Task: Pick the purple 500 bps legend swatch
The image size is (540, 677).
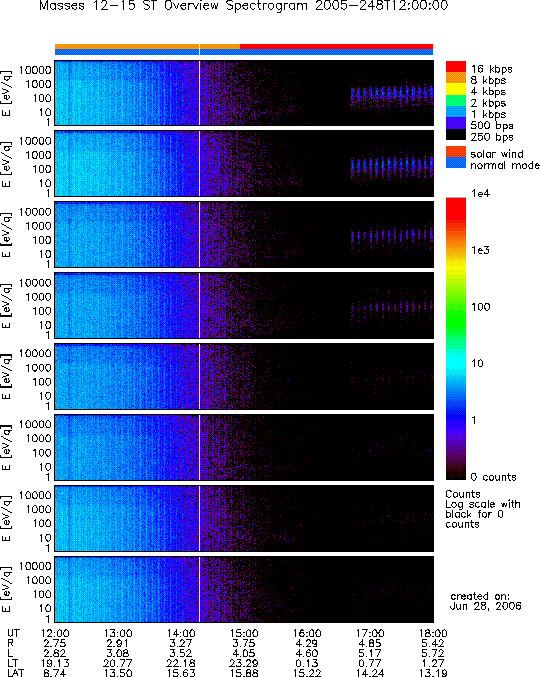Action: [x=456, y=123]
